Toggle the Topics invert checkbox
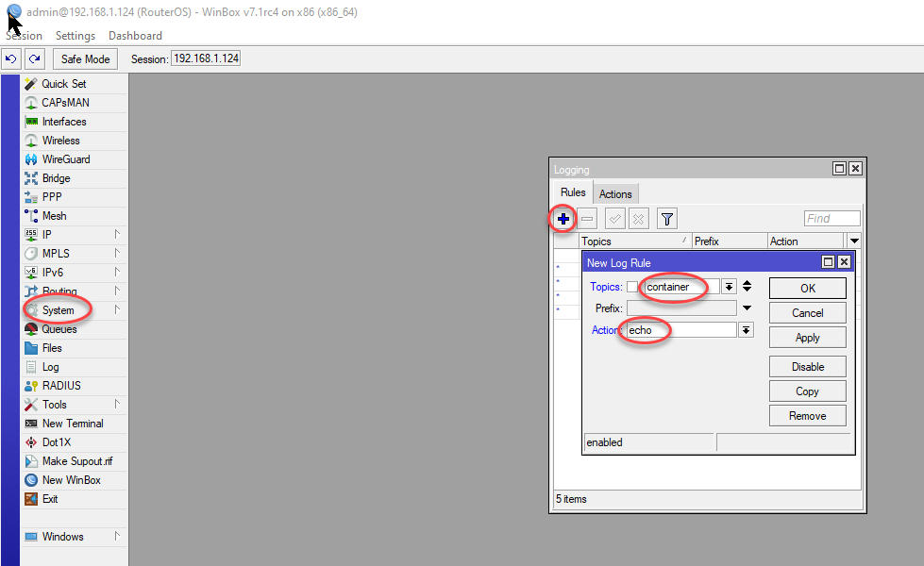 point(632,287)
